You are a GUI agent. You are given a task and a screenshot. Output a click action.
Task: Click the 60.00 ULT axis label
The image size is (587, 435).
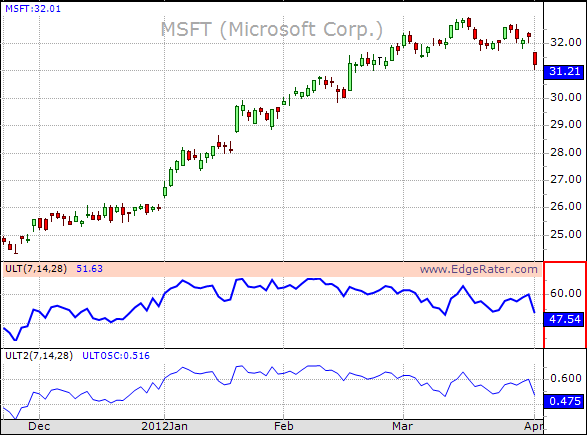(x=566, y=293)
